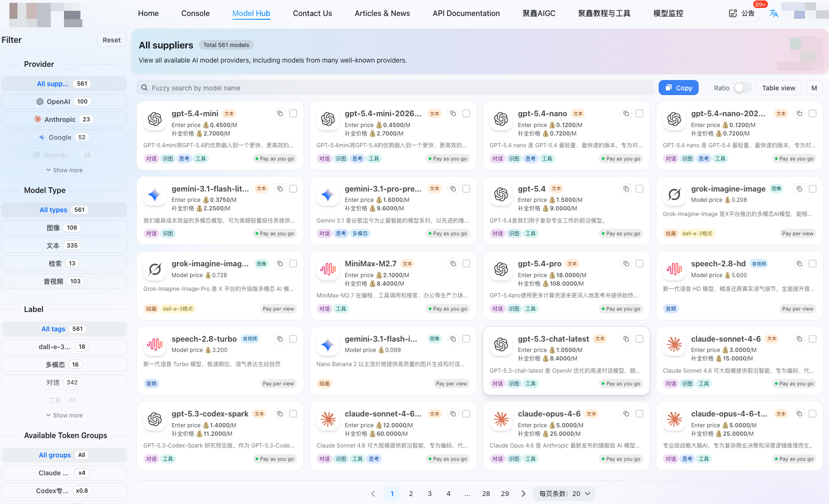Toggle the Ratio switch
Screen dimensions: 829x504
pyautogui.click(x=742, y=88)
